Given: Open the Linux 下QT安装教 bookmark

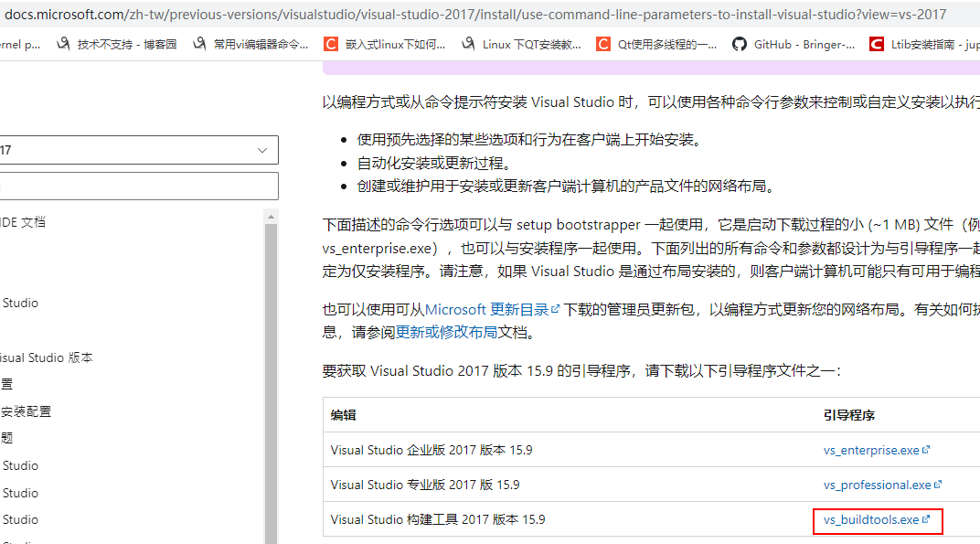Looking at the screenshot, I should [521, 45].
